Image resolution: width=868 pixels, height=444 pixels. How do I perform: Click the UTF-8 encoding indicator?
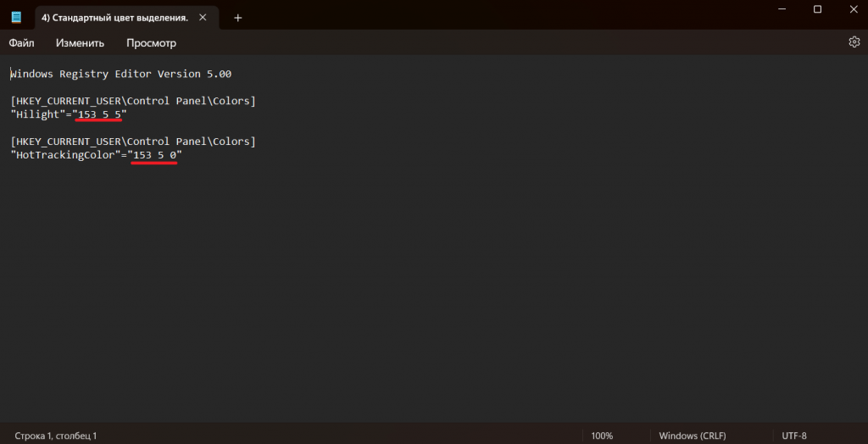pos(794,436)
